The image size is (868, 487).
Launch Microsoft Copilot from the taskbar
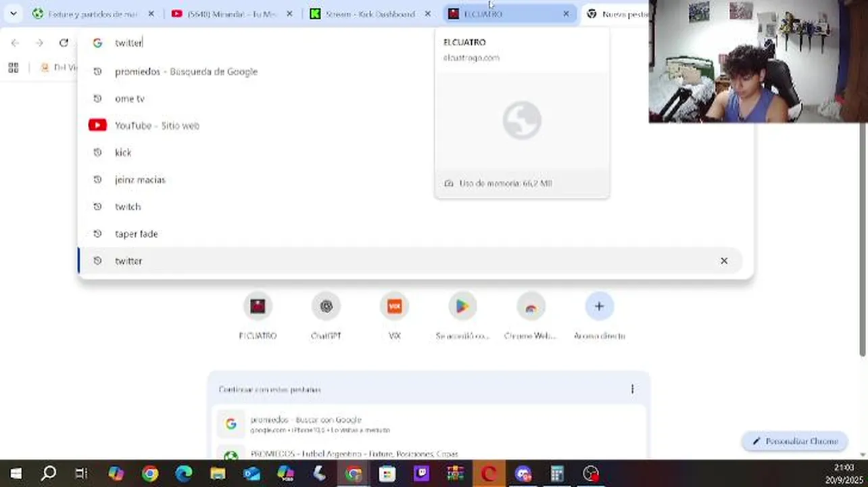(x=116, y=473)
